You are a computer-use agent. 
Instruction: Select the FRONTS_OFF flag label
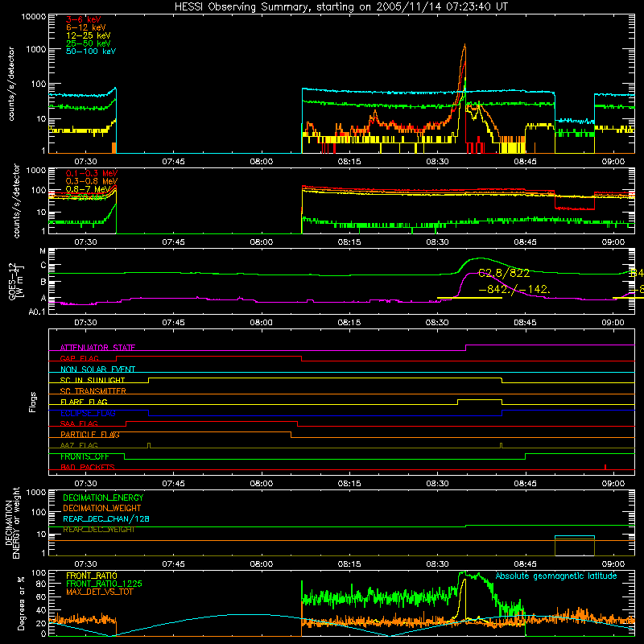[x=85, y=456]
